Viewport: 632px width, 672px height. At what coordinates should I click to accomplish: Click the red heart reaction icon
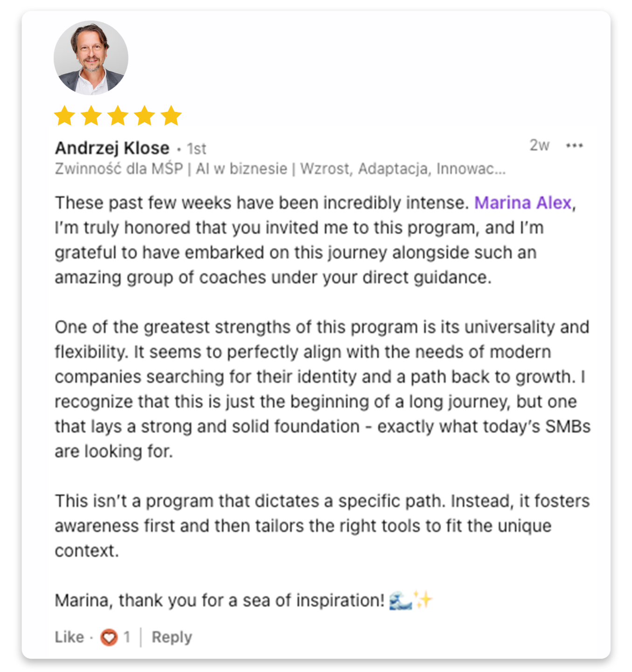[x=109, y=637]
